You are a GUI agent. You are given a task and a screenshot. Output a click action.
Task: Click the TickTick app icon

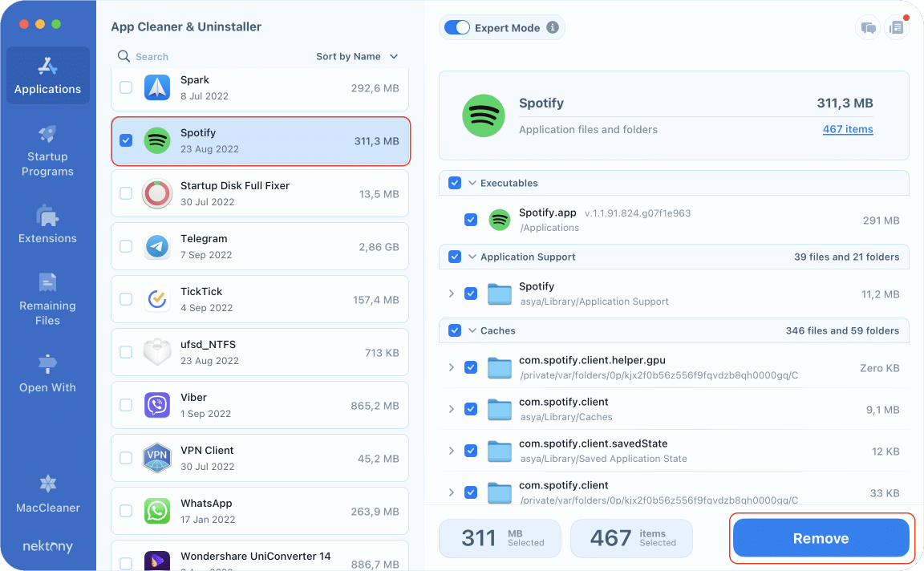point(157,299)
